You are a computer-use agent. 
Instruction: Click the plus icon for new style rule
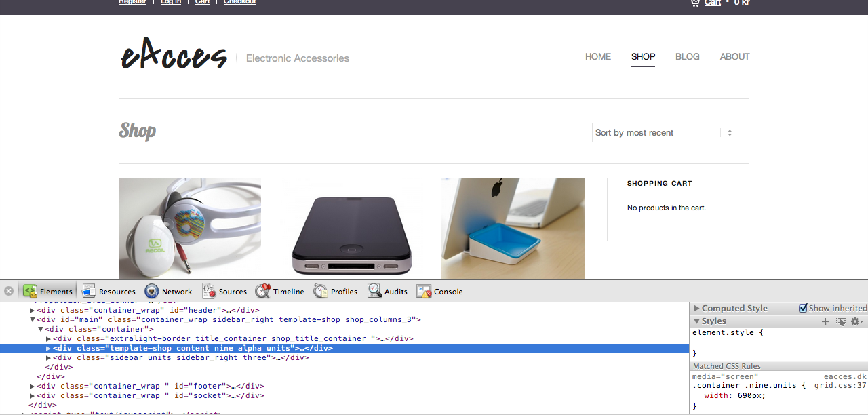(825, 321)
